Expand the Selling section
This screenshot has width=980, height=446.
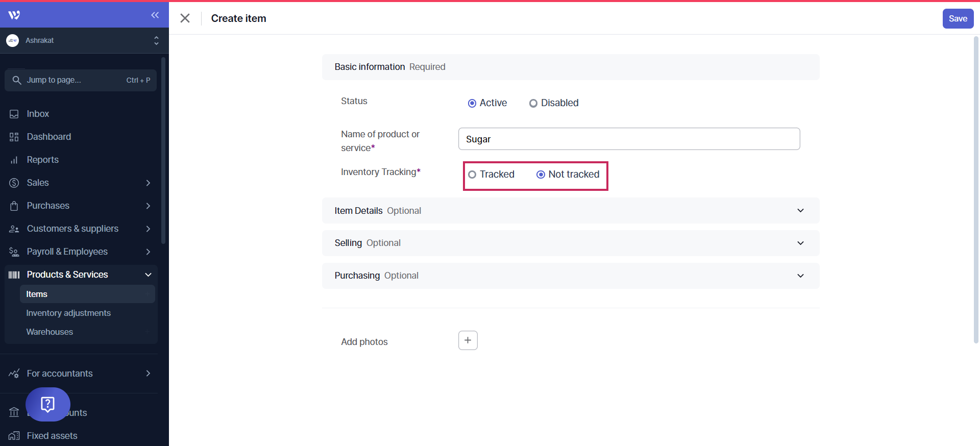[x=800, y=243]
